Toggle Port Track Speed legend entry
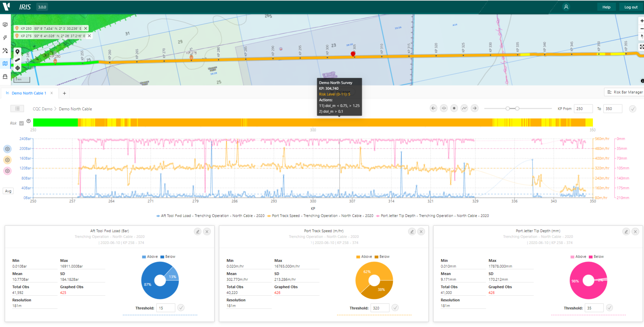The width and height of the screenshot is (644, 327). (320, 216)
